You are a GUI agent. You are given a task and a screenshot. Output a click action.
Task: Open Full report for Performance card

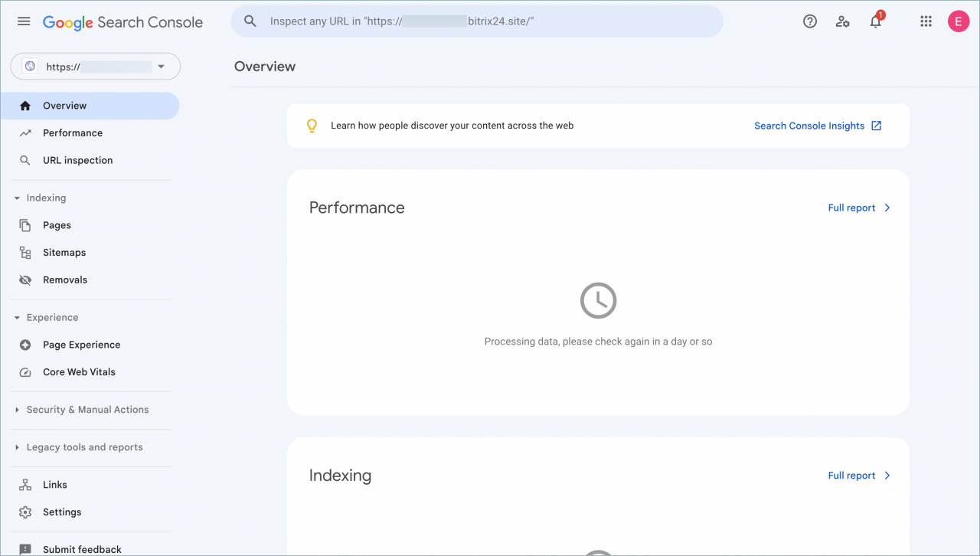[859, 208]
